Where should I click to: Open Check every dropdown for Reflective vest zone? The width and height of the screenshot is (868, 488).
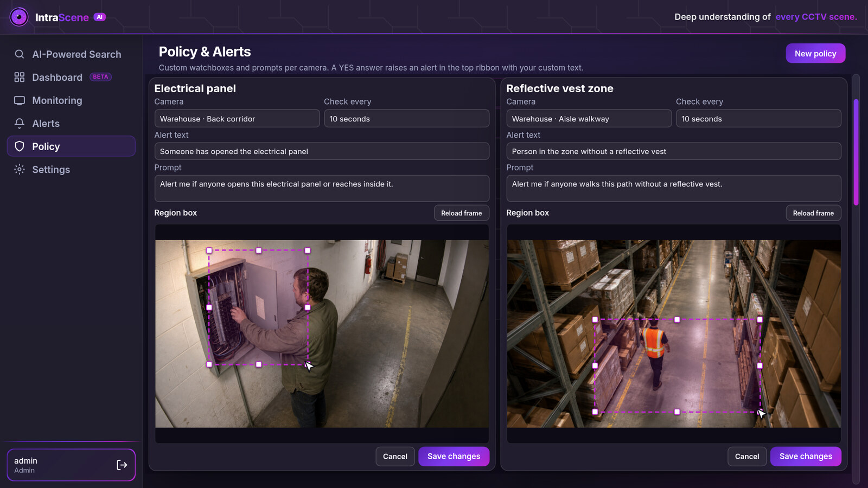(x=758, y=119)
